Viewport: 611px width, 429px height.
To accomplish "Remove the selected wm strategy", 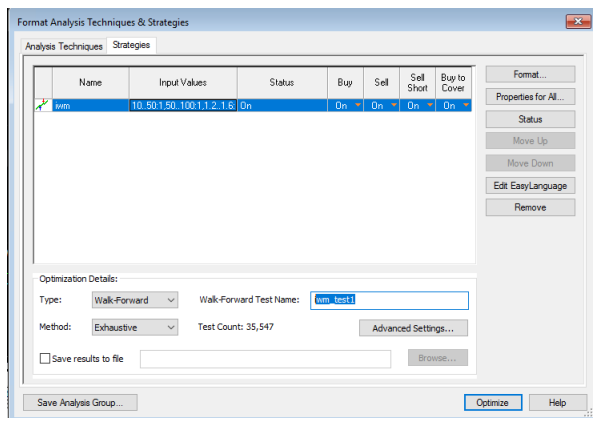I will (530, 207).
